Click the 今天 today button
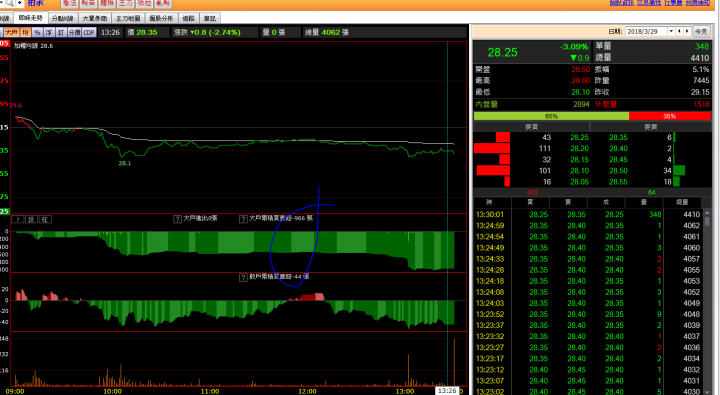This screenshot has width=720, height=395. click(701, 31)
